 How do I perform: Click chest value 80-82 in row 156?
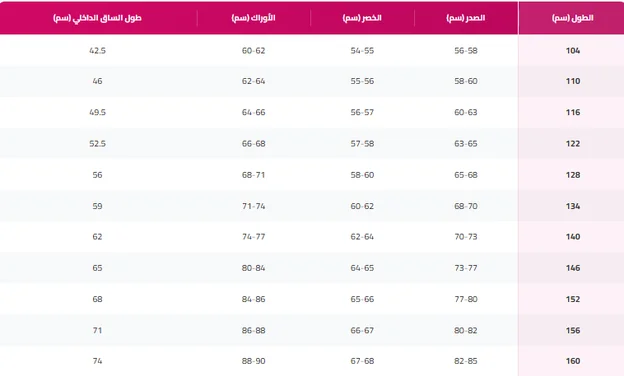pyautogui.click(x=466, y=331)
